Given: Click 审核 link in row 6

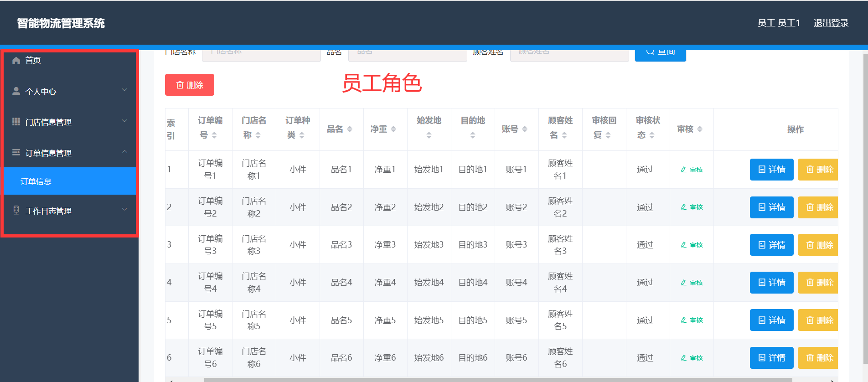Looking at the screenshot, I should click(x=692, y=358).
